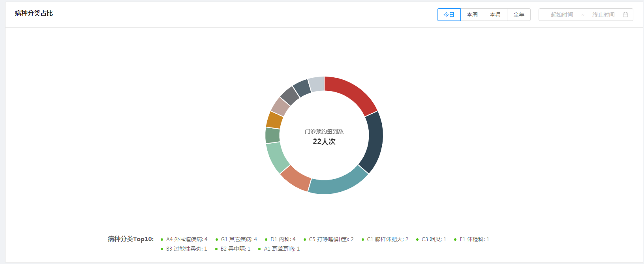The height and width of the screenshot is (264, 644).
Task: Click the light gray-blue donut segment
Action: (x=316, y=84)
